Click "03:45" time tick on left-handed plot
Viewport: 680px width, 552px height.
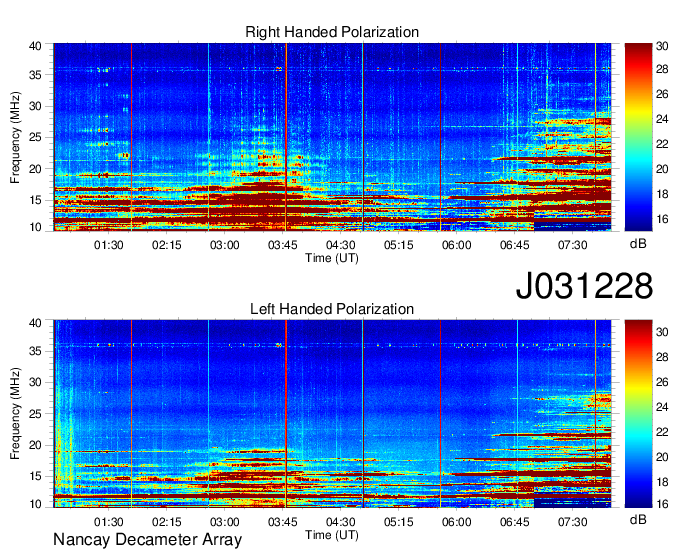(x=283, y=522)
